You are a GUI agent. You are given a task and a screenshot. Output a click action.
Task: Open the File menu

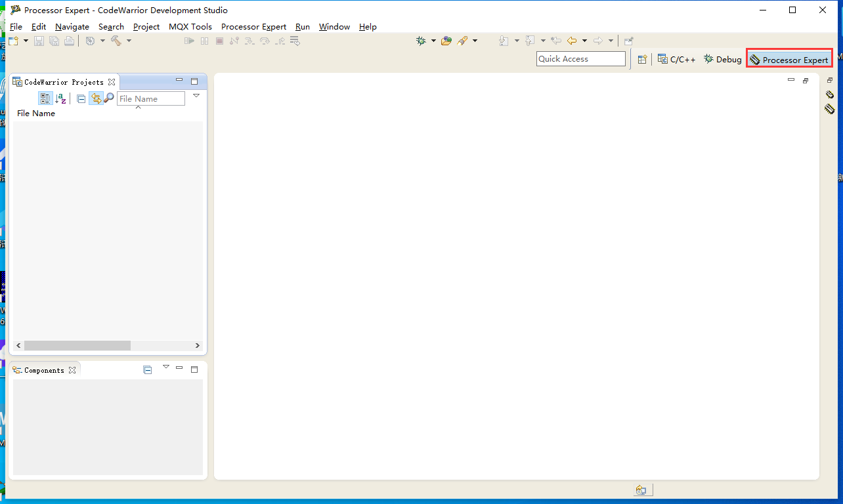click(x=16, y=27)
